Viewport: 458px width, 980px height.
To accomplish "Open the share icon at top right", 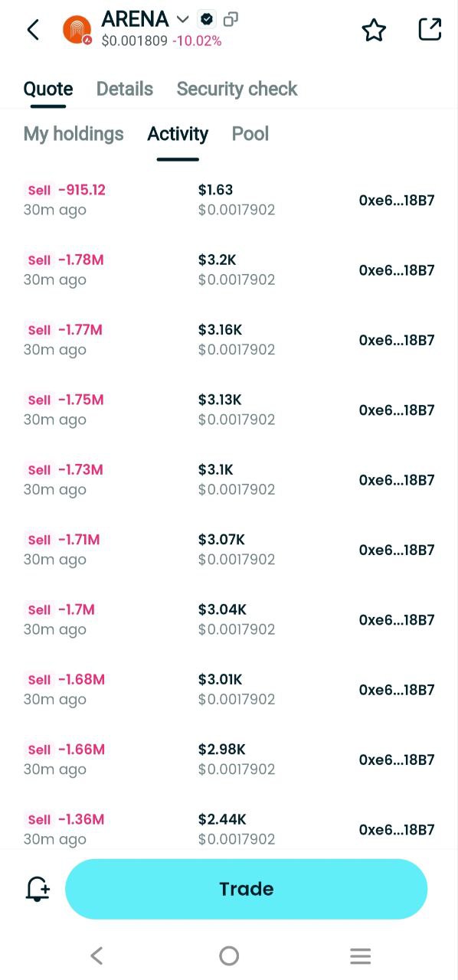I will tap(430, 29).
